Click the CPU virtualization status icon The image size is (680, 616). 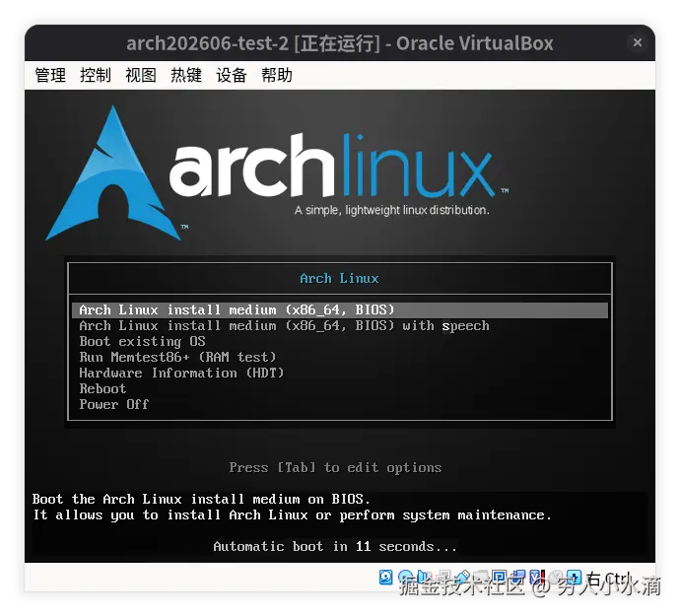tap(537, 577)
